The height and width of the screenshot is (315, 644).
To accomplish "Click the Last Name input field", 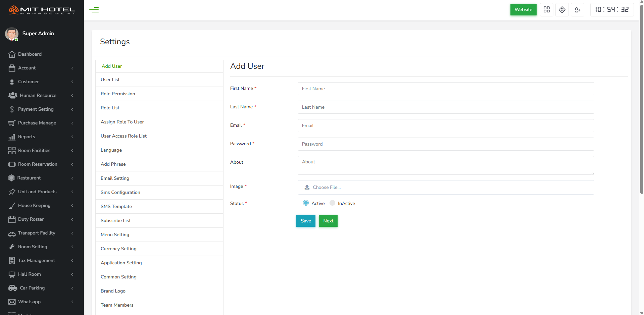I will coord(446,107).
